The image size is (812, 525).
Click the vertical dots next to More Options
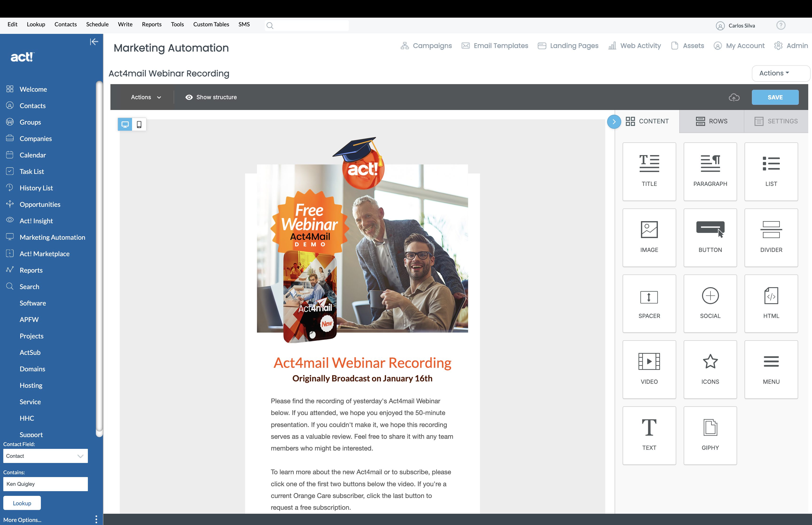[96, 519]
